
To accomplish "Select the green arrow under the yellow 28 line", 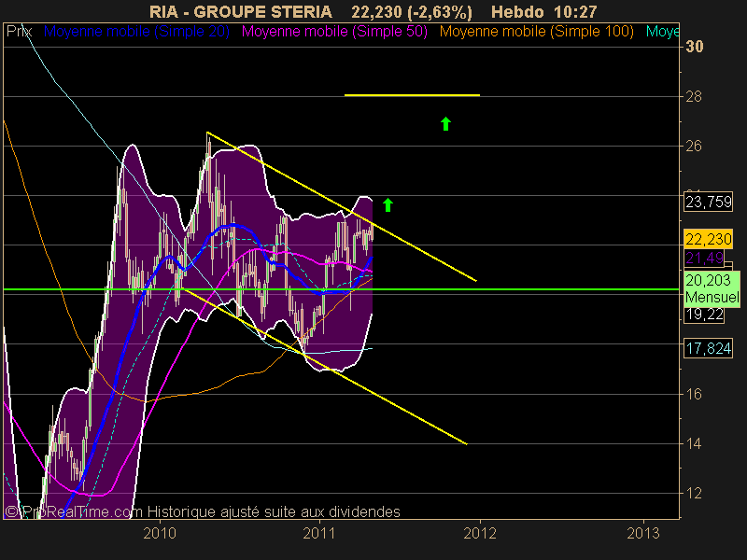I will point(445,124).
